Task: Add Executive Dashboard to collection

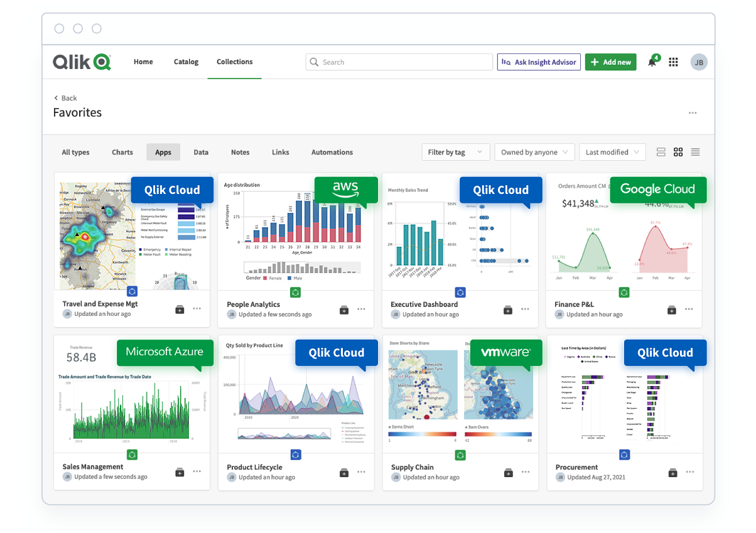Action: click(508, 310)
